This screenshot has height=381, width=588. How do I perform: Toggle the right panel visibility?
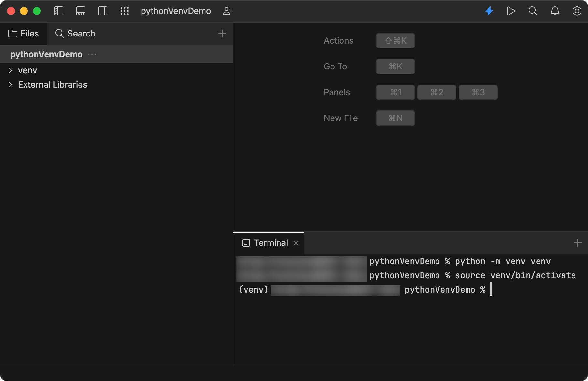[x=102, y=11]
